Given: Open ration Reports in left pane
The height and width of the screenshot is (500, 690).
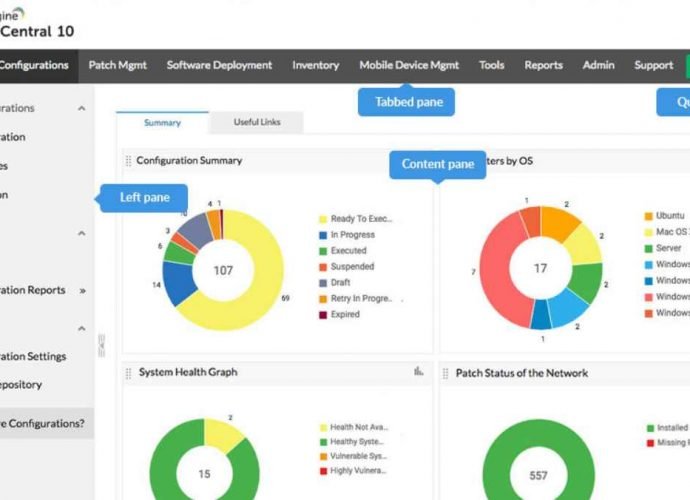Looking at the screenshot, I should 33,290.
